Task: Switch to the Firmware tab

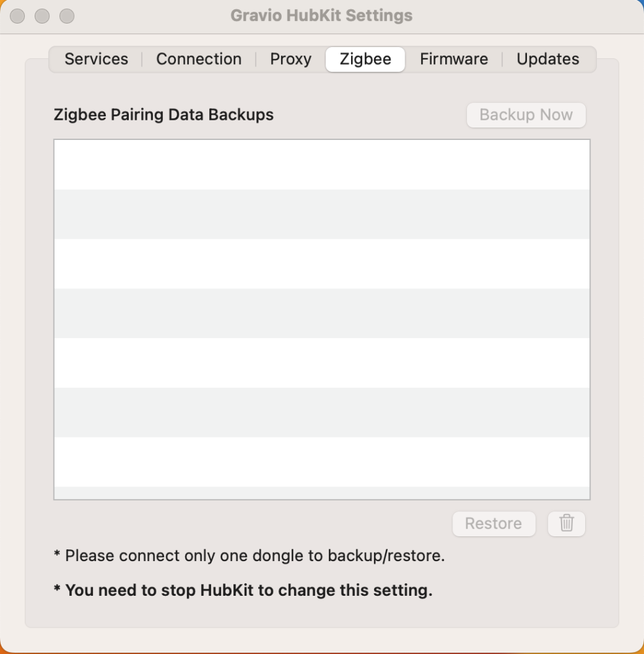Action: pyautogui.click(x=454, y=59)
